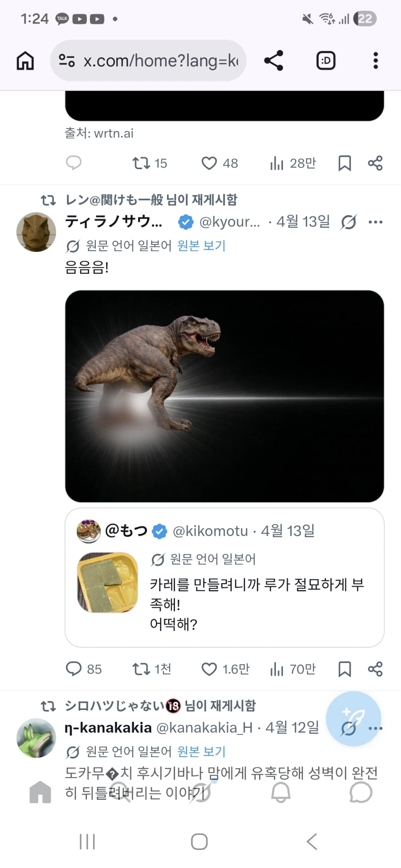The height and width of the screenshot is (868, 401).
Task: Like the tyrannosaurus post
Action: tap(209, 669)
